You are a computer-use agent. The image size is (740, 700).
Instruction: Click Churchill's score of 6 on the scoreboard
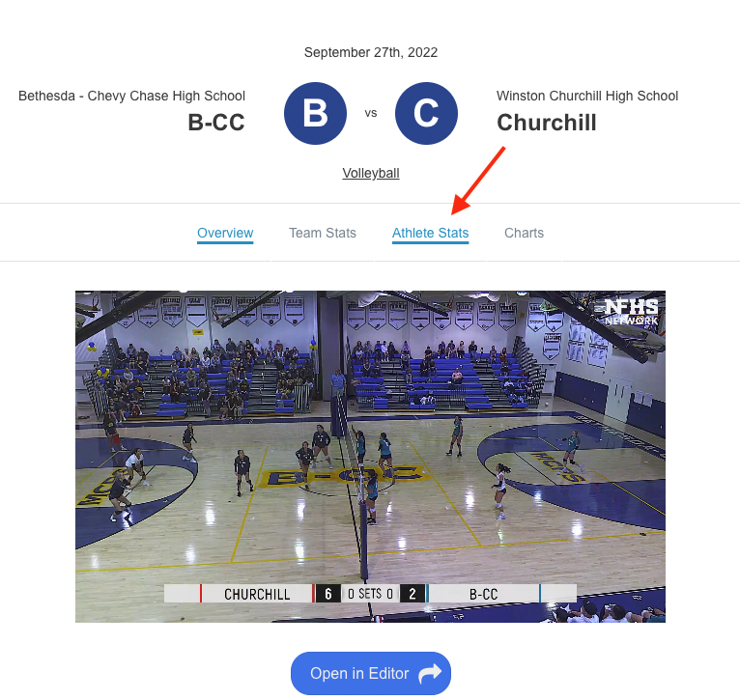pyautogui.click(x=328, y=594)
